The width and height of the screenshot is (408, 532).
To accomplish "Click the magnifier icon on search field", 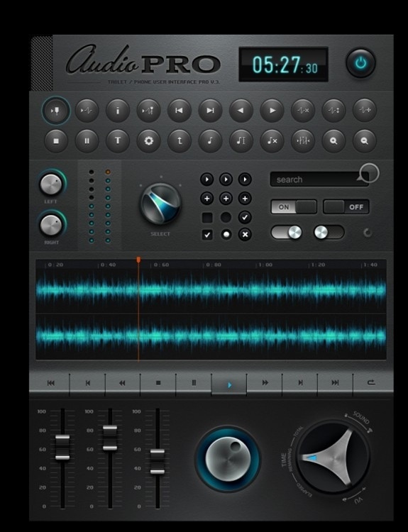I will tap(369, 173).
